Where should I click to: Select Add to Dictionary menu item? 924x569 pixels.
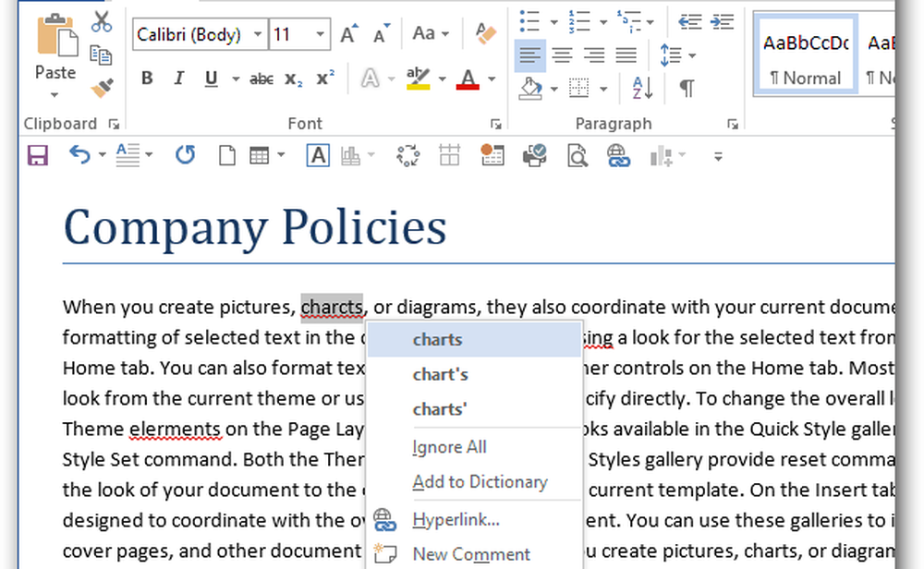pyautogui.click(x=479, y=482)
